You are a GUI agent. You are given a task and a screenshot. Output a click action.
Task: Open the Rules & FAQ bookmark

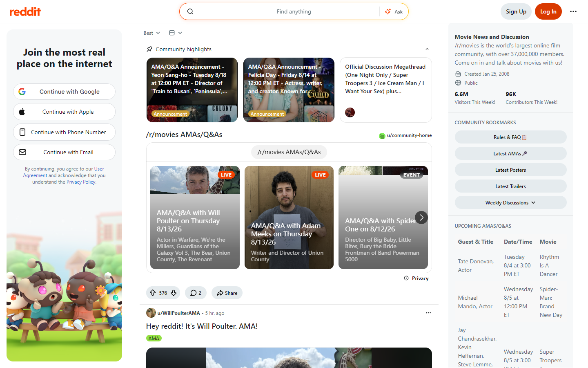click(x=510, y=137)
